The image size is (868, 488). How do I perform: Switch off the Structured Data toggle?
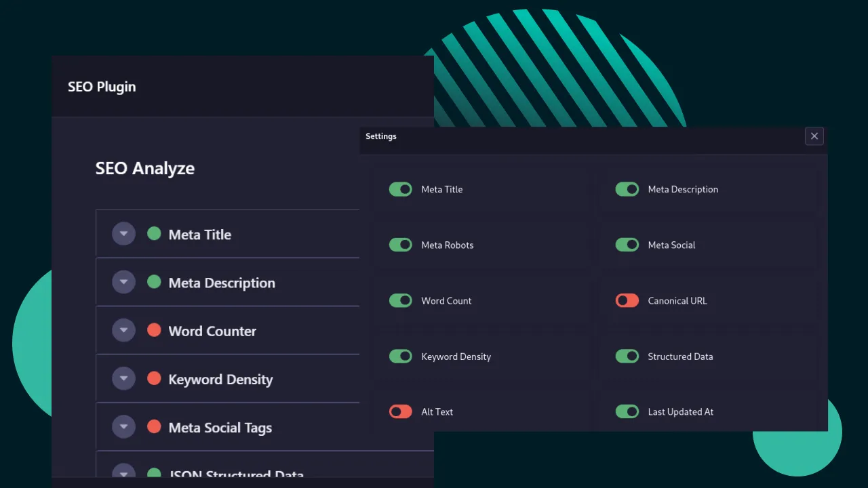coord(627,356)
